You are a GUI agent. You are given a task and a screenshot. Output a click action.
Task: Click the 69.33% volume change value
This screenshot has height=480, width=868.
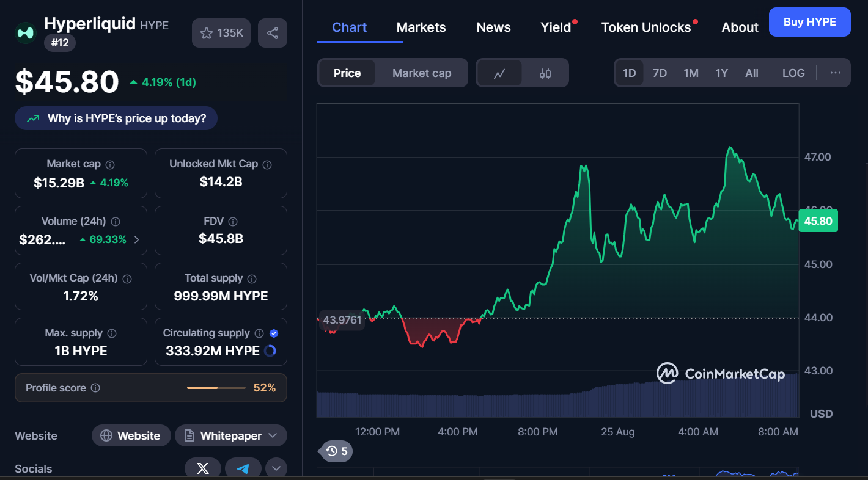point(108,239)
